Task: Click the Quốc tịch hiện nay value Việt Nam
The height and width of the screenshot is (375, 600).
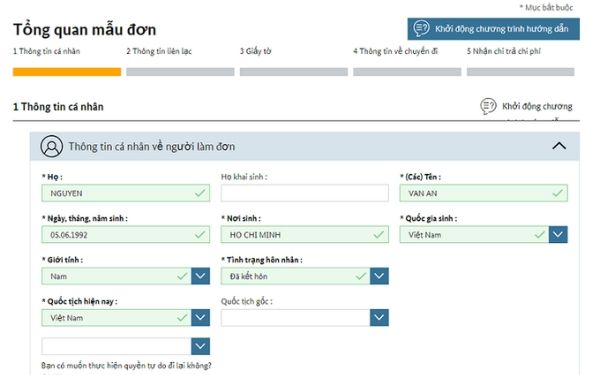Action: click(67, 318)
